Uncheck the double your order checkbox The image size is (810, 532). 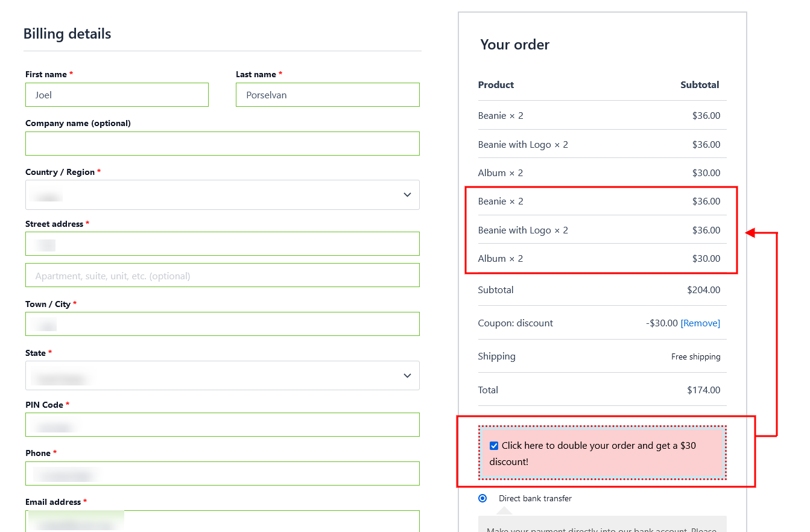(x=494, y=446)
